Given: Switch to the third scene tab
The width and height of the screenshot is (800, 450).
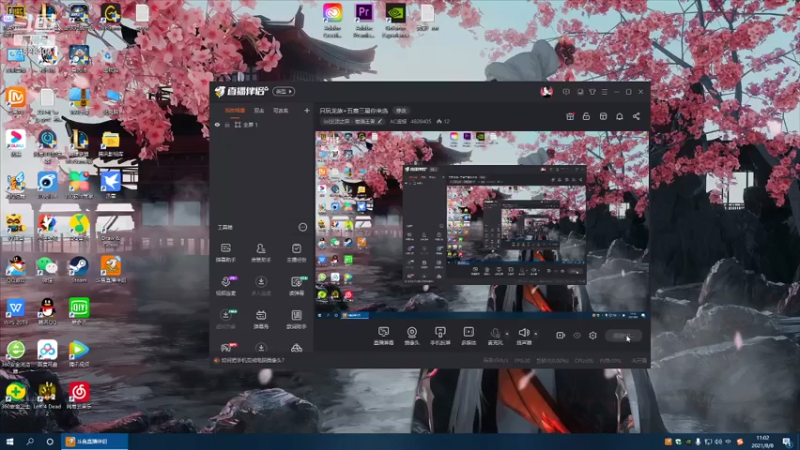Looking at the screenshot, I should [281, 110].
